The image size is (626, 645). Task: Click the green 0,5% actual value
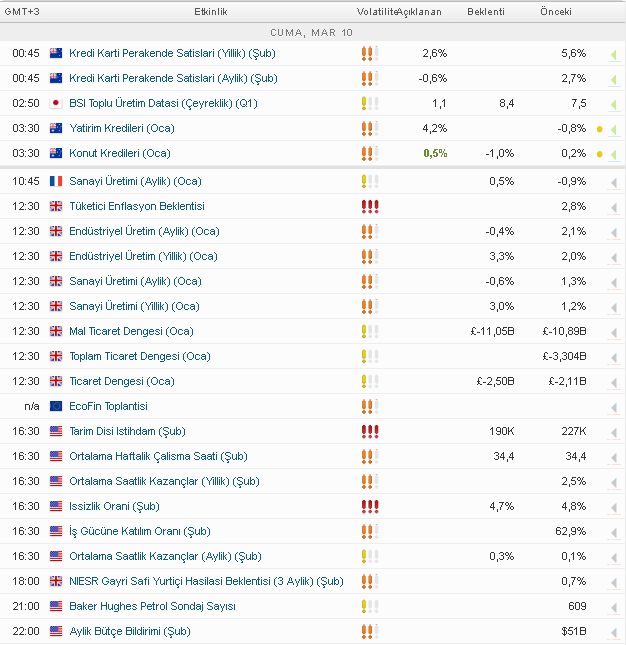[x=435, y=153]
